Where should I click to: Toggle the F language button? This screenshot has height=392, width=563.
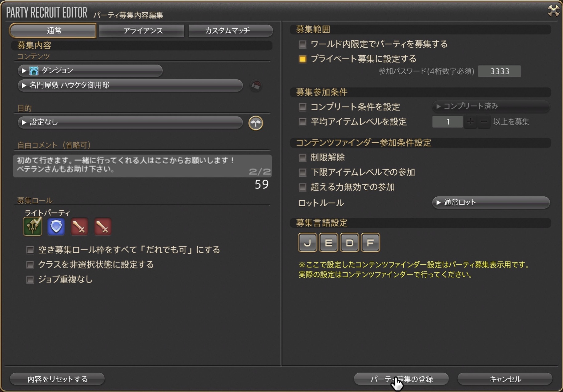[x=370, y=243]
